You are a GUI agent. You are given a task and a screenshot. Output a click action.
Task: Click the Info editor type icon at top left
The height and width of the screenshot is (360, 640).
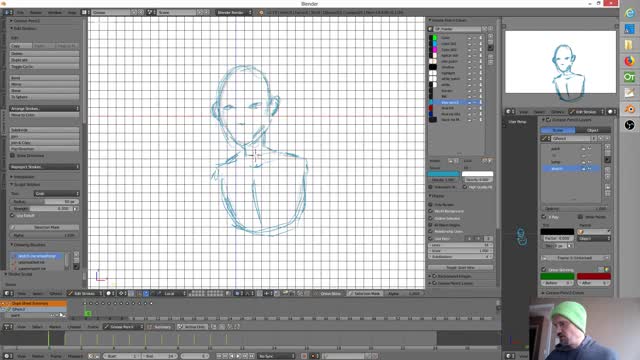(7, 12)
